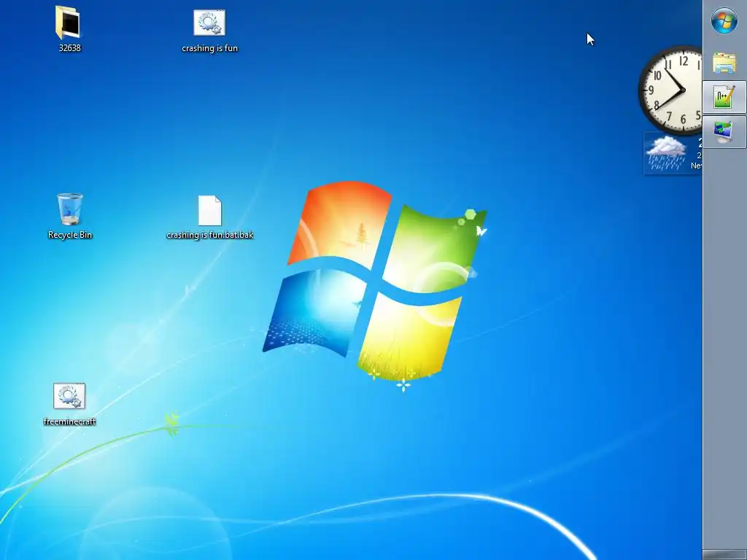Click the 'crashing is fun.bat.bak' file name
Screen dimensions: 747x560
pos(209,235)
